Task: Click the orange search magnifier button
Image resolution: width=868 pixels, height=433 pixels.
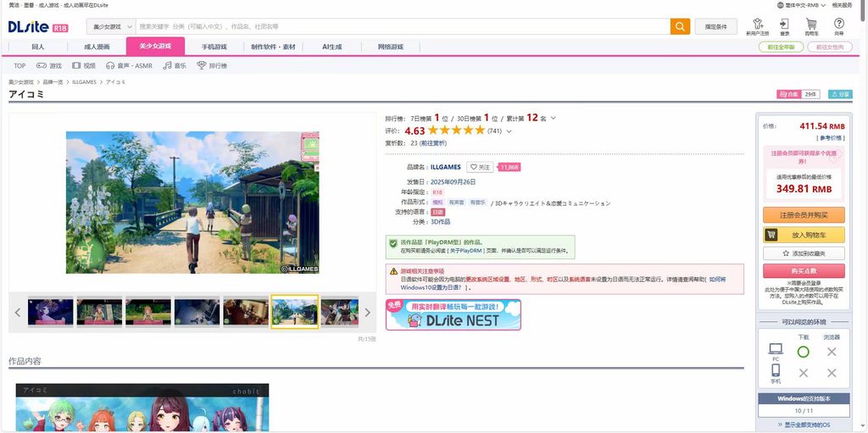Action: [680, 26]
